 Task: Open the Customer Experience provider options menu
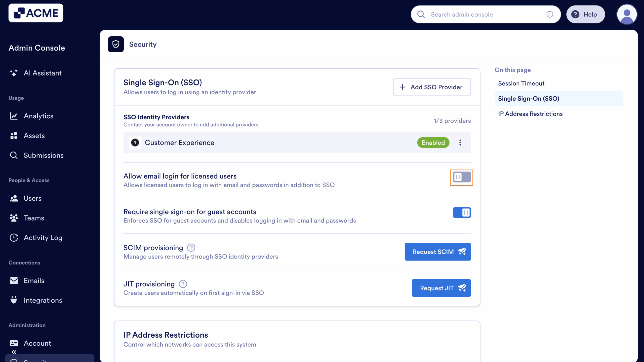[460, 142]
